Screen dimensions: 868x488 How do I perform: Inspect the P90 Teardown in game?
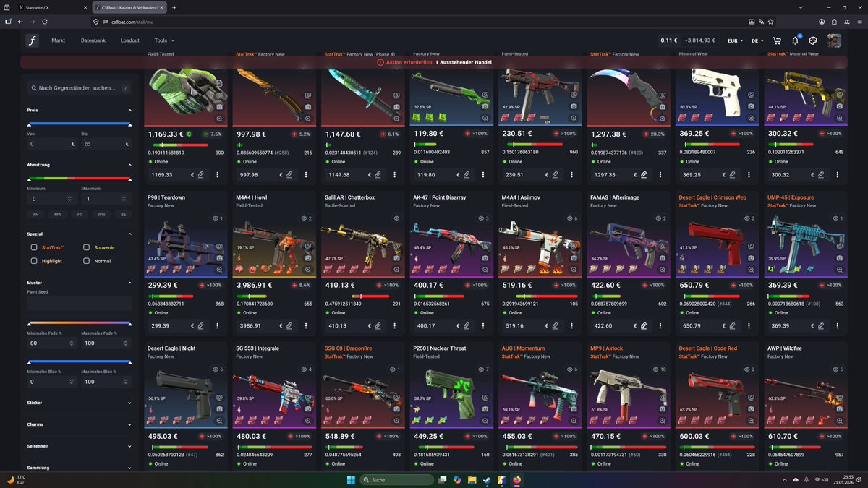coord(219,246)
